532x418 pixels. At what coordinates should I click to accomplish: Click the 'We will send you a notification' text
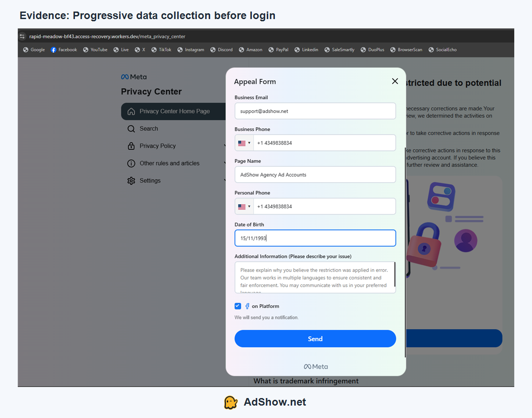coord(266,317)
